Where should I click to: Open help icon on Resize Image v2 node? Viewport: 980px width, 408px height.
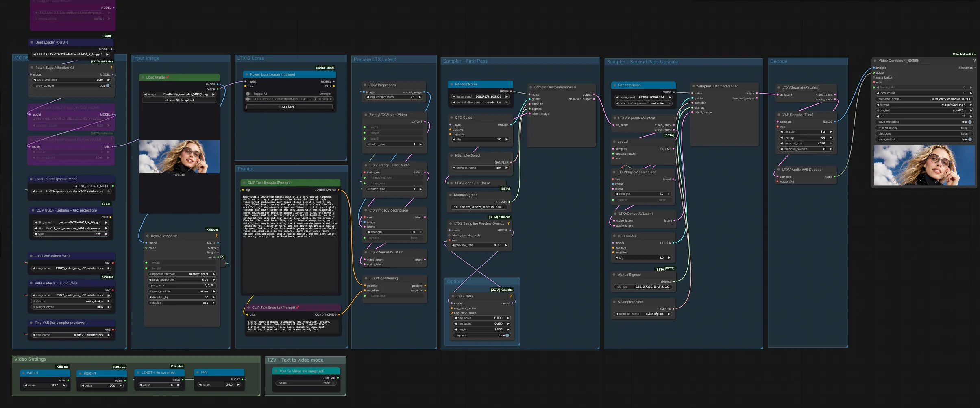(216, 236)
